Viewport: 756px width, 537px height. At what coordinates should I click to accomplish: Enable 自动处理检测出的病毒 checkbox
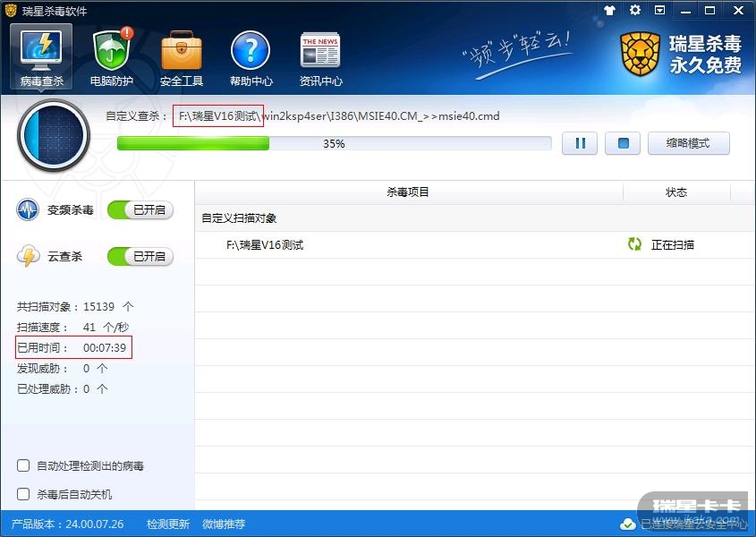pyautogui.click(x=23, y=465)
